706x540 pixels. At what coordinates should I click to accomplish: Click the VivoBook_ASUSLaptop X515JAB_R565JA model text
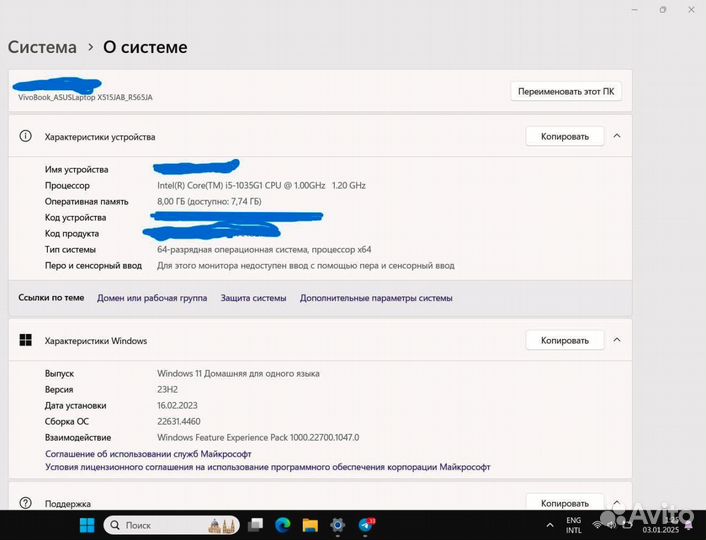[85, 97]
